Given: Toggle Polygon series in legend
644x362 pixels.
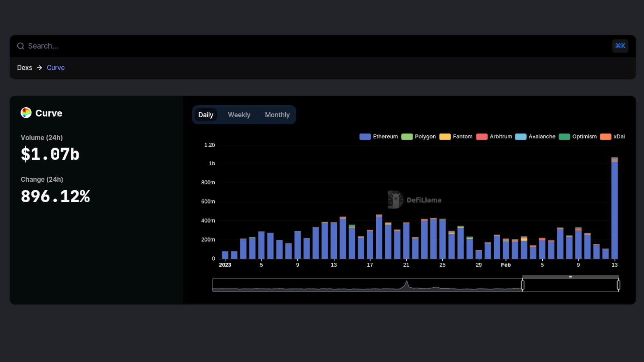Looking at the screenshot, I should [x=419, y=137].
